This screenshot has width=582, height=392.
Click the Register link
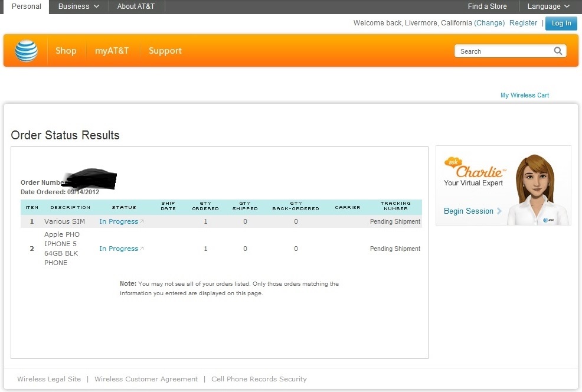point(523,22)
